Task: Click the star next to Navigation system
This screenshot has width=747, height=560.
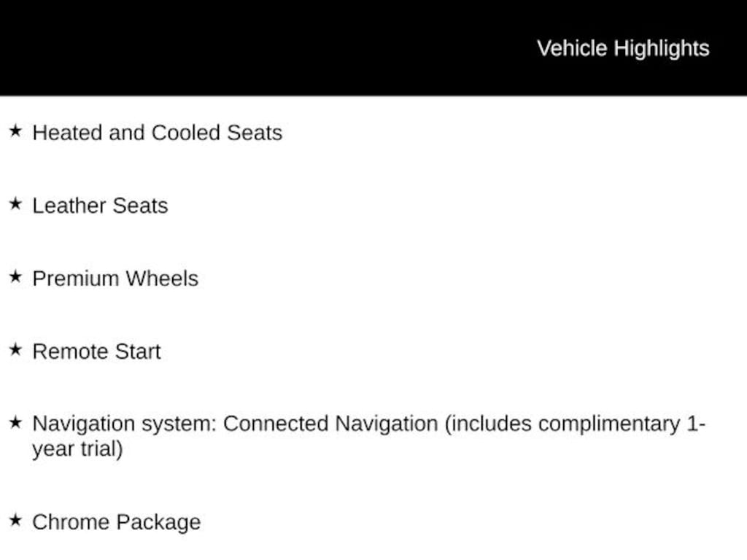Action: tap(15, 422)
